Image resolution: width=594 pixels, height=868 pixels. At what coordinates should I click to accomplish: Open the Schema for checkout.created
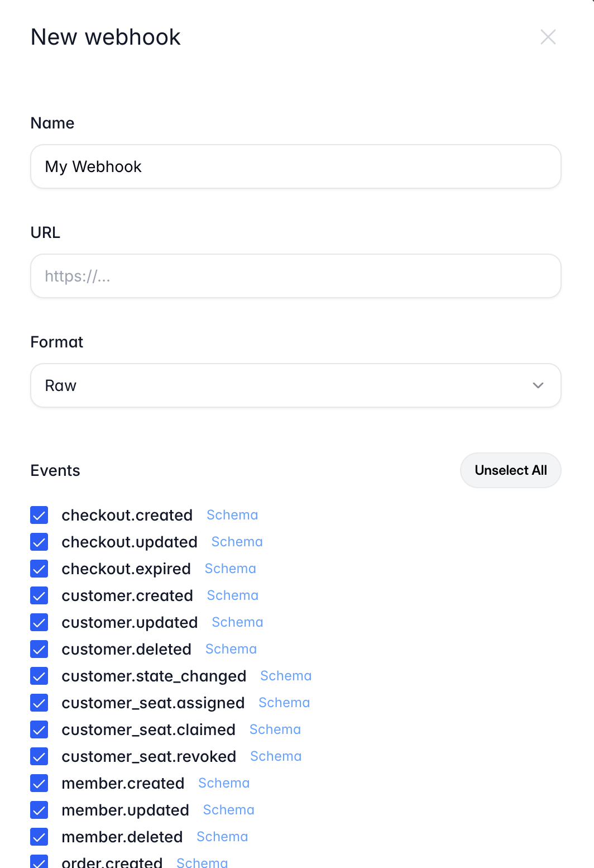(232, 515)
